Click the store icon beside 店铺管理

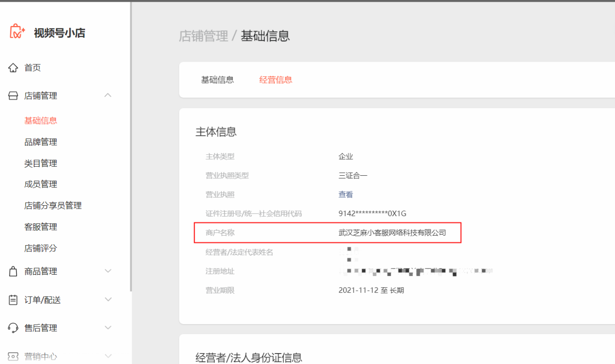(13, 96)
